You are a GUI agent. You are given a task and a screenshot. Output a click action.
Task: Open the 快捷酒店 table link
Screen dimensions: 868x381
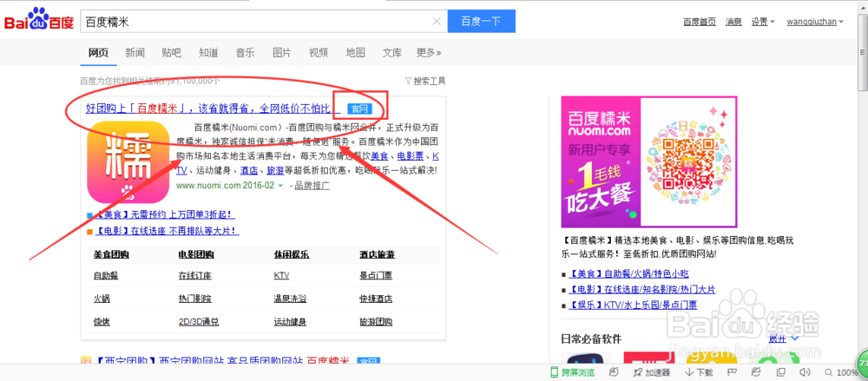click(x=376, y=299)
